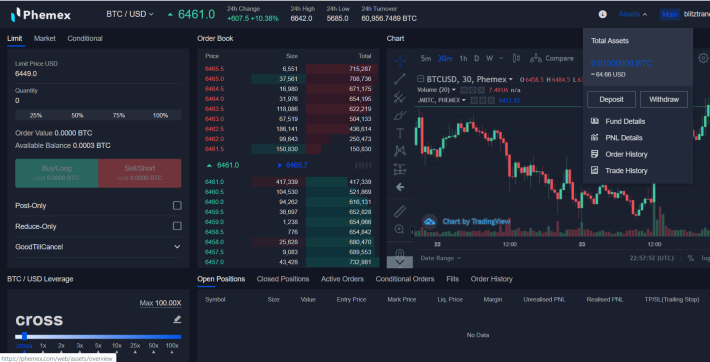Click the Compare symbols button
The height and width of the screenshot is (362, 710).
(x=552, y=58)
